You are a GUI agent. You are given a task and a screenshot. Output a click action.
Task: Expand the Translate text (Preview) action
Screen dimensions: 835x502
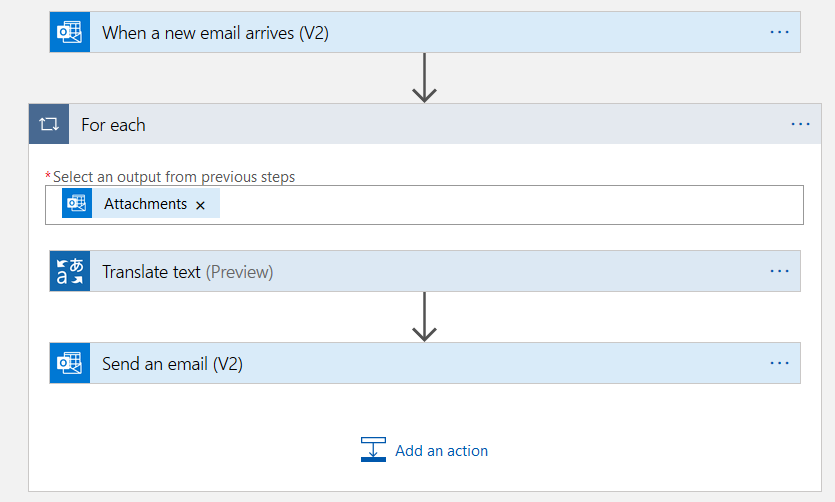point(400,271)
